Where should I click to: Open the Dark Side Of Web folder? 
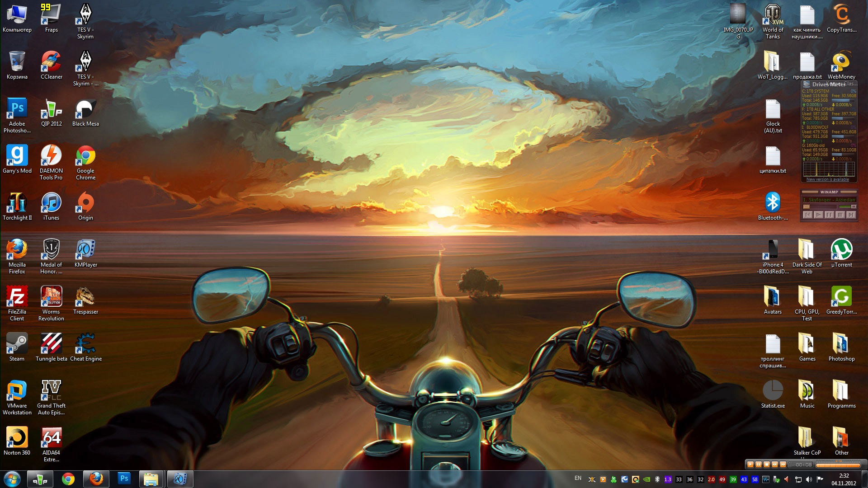pyautogui.click(x=807, y=256)
